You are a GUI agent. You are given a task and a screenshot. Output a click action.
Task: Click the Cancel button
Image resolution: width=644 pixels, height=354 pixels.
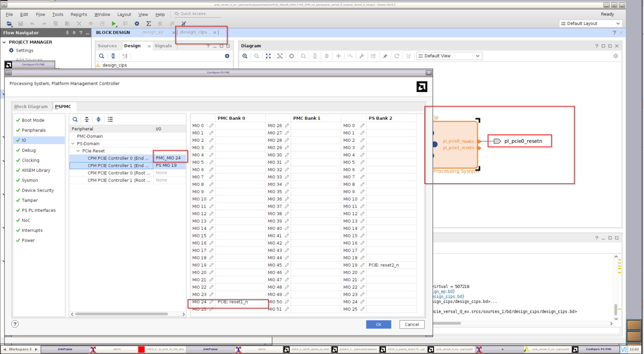click(x=412, y=324)
